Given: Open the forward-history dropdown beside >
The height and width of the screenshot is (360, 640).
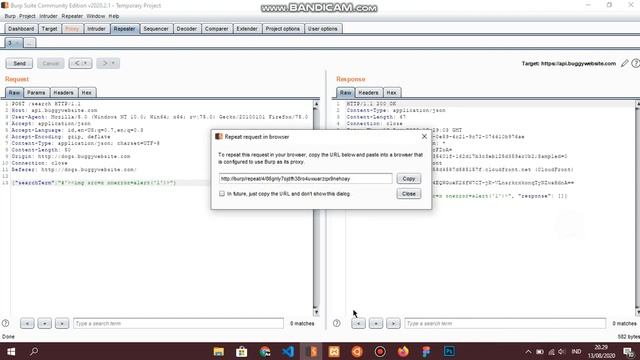Looking at the screenshot, I should tap(113, 63).
